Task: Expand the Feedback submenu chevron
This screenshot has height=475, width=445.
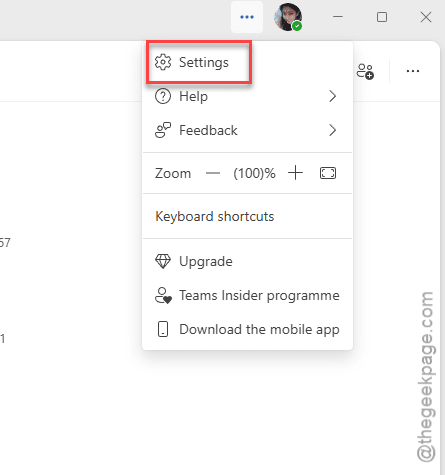Action: [332, 130]
